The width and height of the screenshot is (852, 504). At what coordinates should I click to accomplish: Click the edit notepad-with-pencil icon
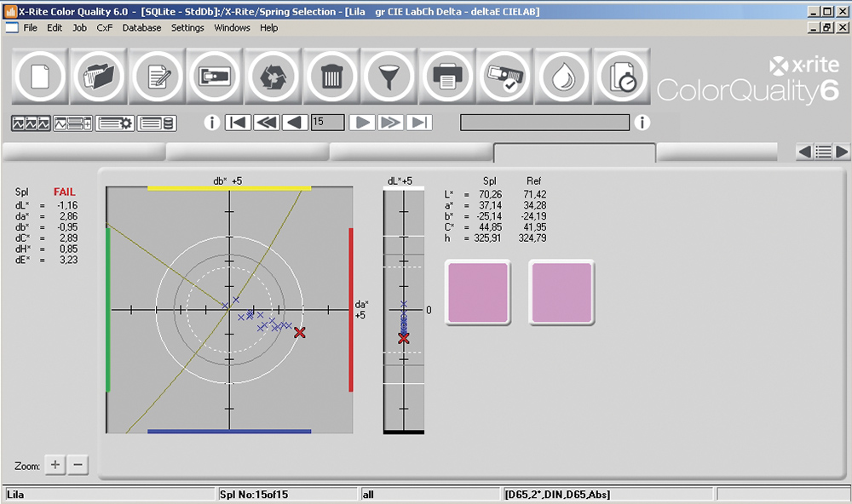pos(157,77)
